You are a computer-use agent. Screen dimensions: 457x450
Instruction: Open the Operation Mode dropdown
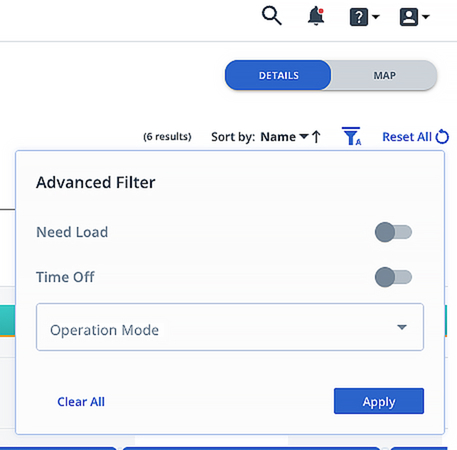pos(230,327)
